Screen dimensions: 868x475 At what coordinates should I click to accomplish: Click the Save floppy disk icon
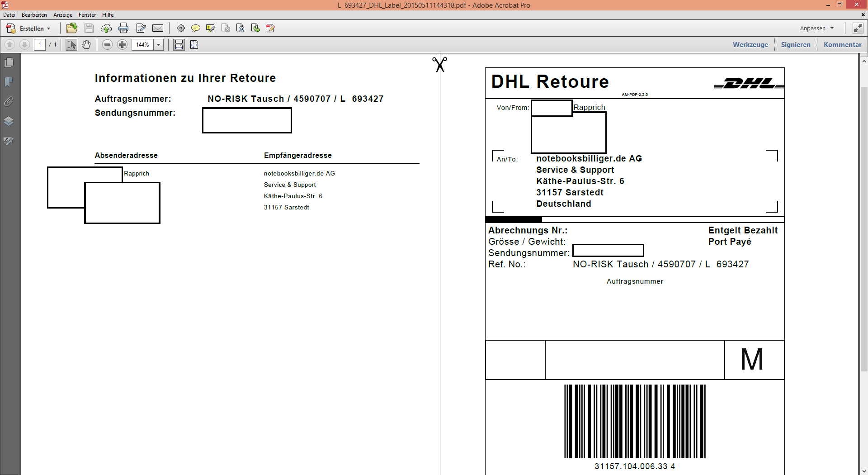[89, 28]
